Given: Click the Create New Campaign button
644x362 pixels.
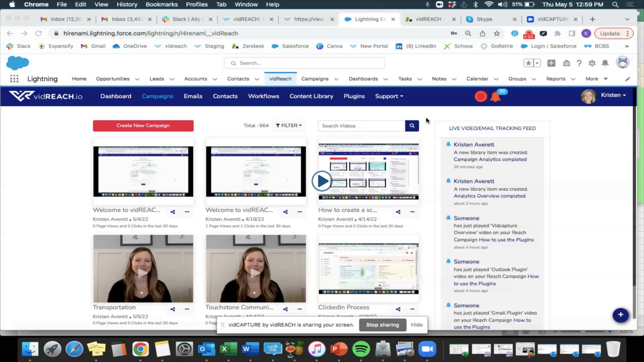Looking at the screenshot, I should 143,126.
